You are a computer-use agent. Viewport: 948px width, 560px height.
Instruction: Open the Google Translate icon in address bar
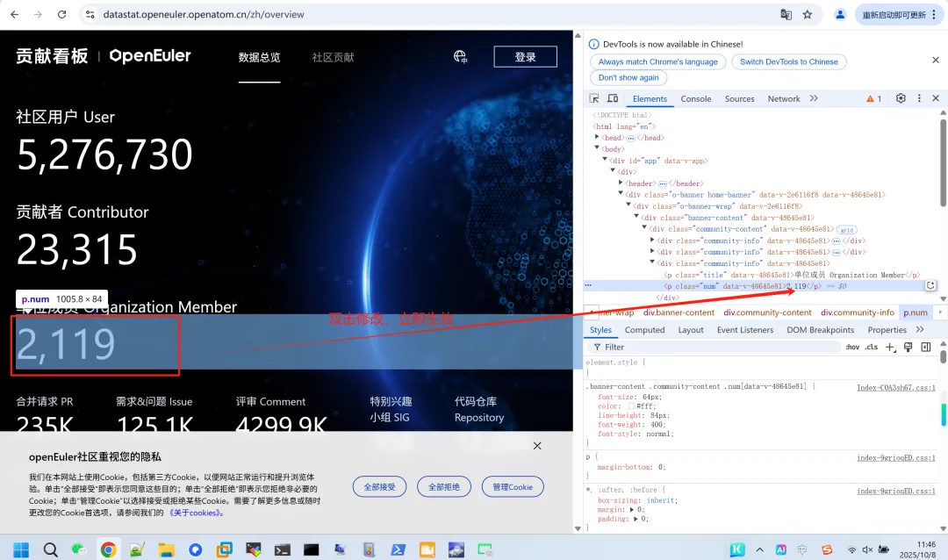pos(786,15)
